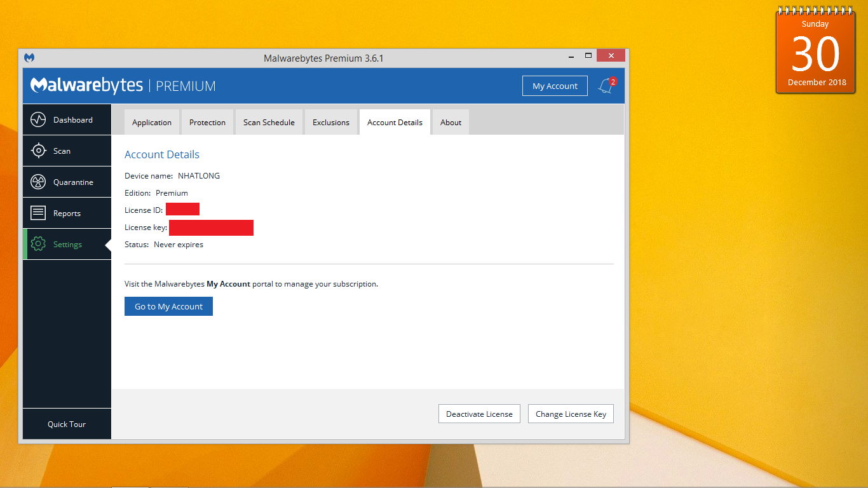This screenshot has height=488, width=868.
Task: Click the "License key:" label
Action: coord(146,227)
